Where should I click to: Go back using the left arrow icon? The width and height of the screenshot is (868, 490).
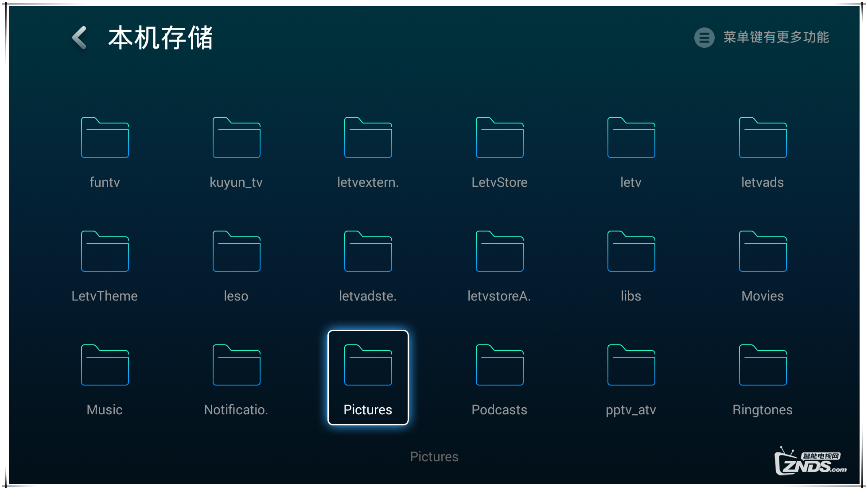[x=79, y=38]
